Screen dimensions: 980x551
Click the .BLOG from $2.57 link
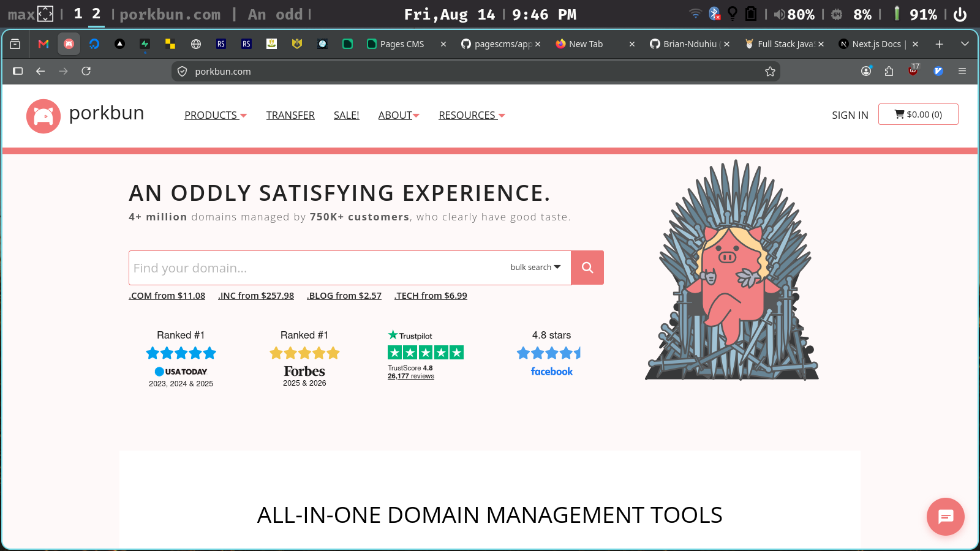(344, 296)
